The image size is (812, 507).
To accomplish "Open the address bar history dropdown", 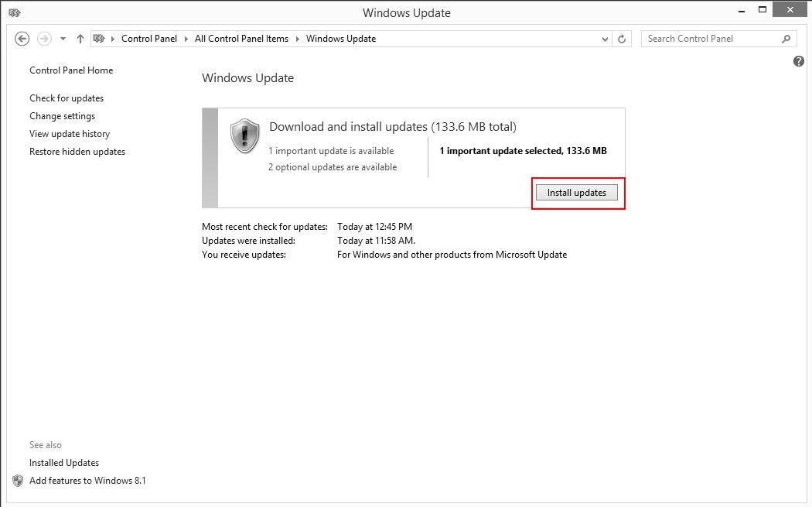I will 605,39.
